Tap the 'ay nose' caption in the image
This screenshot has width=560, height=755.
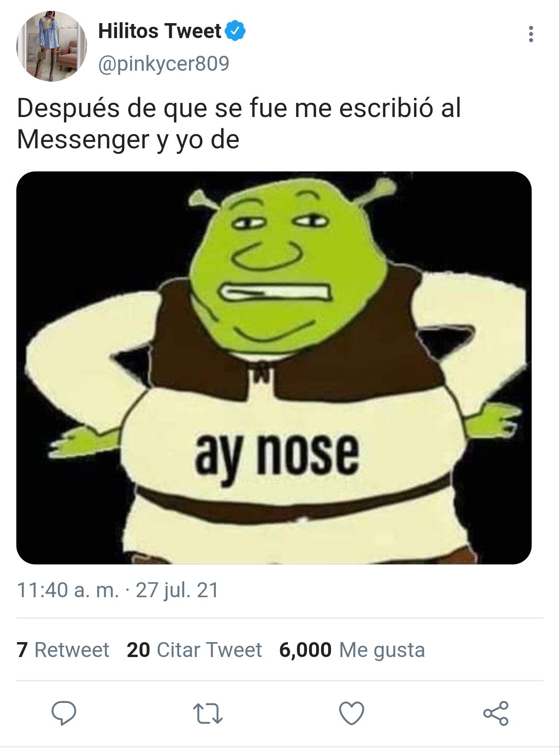point(277,454)
